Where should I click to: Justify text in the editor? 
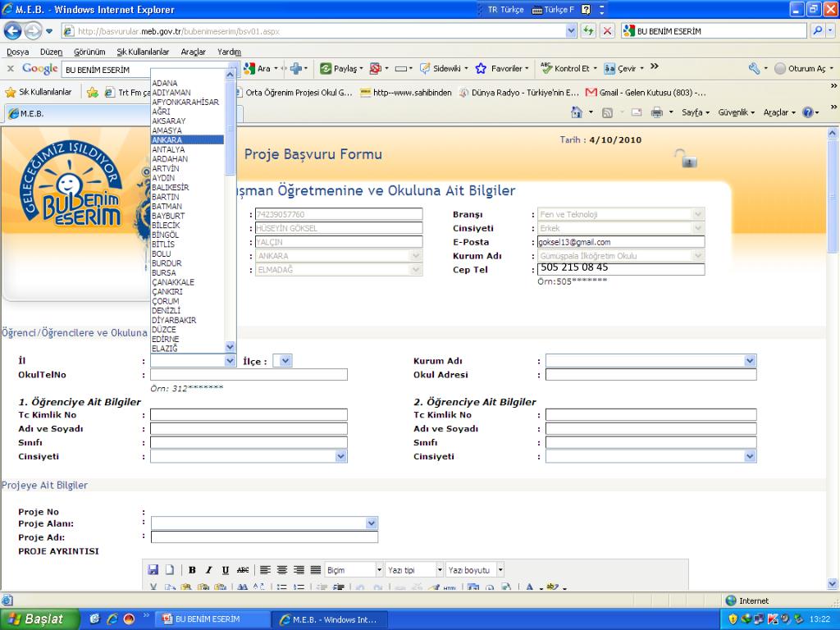pyautogui.click(x=316, y=570)
